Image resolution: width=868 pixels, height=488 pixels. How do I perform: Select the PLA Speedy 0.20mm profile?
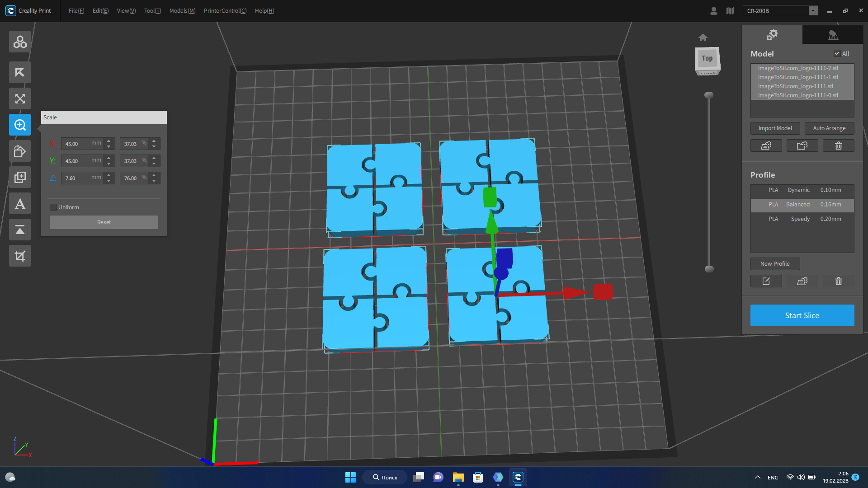[802, 219]
